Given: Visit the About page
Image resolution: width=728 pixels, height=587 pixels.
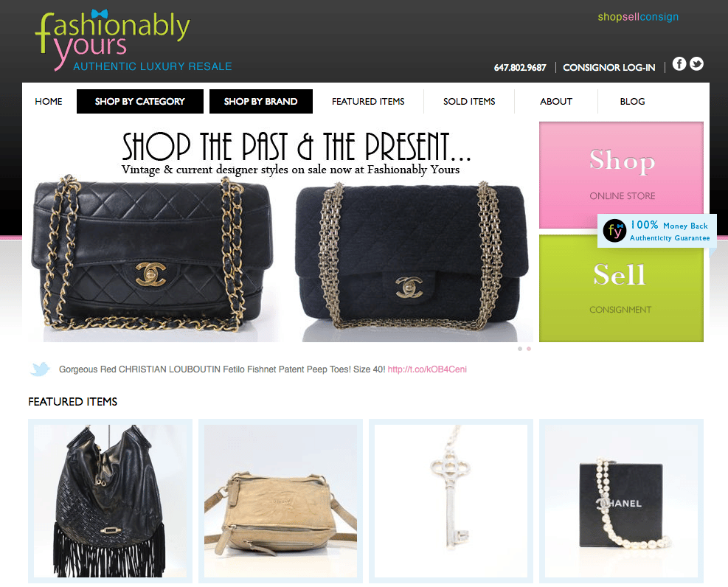Looking at the screenshot, I should (556, 101).
